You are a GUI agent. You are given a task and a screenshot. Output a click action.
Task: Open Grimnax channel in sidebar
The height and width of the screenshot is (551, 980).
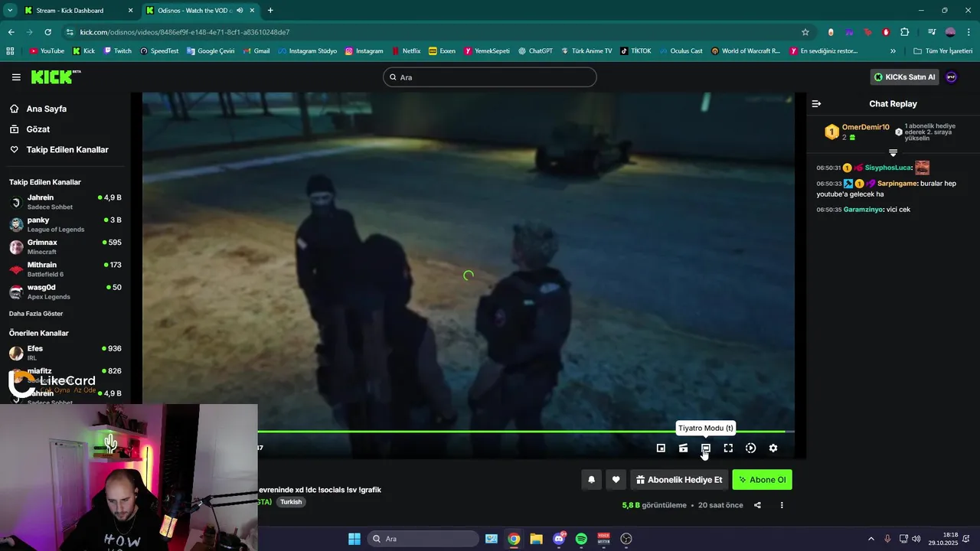(65, 246)
